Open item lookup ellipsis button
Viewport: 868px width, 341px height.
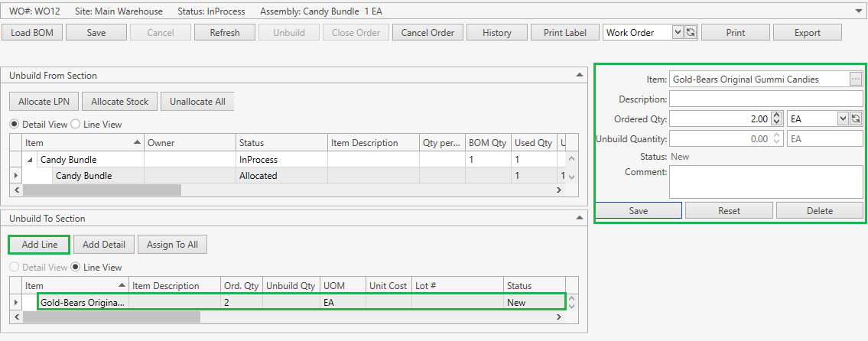[856, 79]
